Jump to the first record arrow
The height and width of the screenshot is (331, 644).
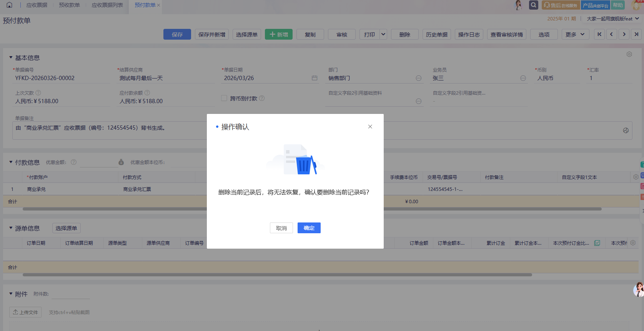[x=599, y=34]
